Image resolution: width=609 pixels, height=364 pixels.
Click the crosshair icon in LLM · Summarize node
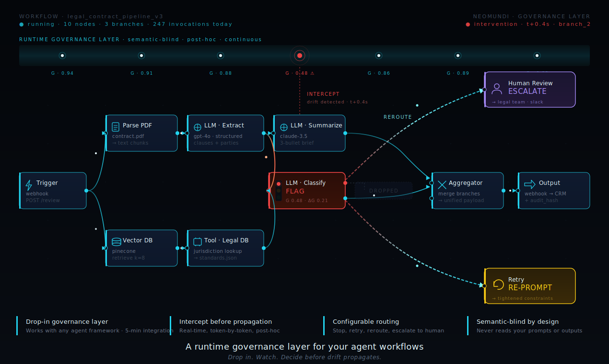(x=284, y=127)
